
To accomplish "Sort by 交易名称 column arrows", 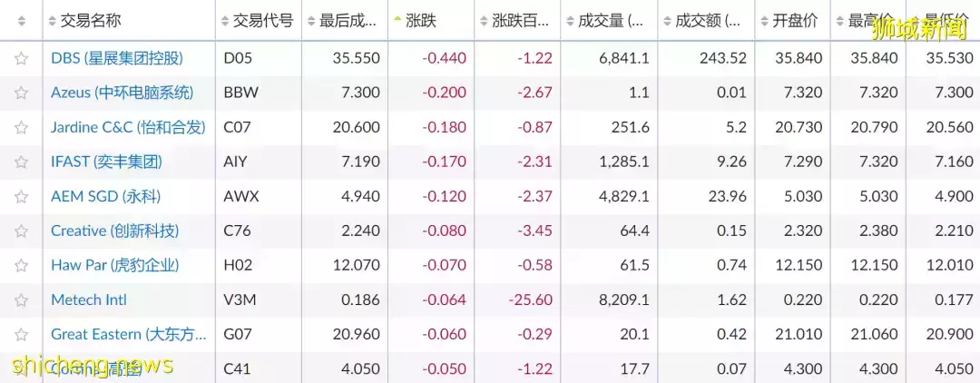I will click(x=52, y=21).
